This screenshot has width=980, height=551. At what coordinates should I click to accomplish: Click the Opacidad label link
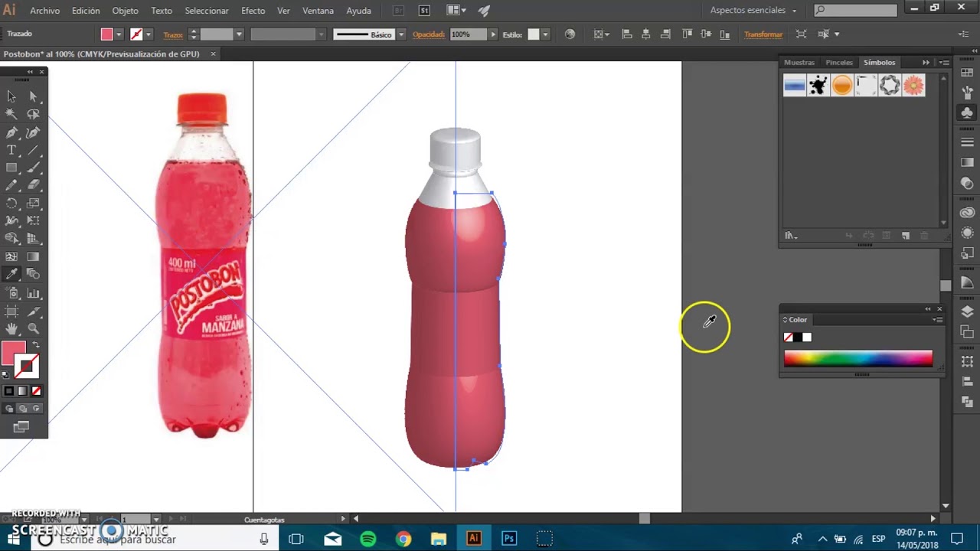[429, 34]
